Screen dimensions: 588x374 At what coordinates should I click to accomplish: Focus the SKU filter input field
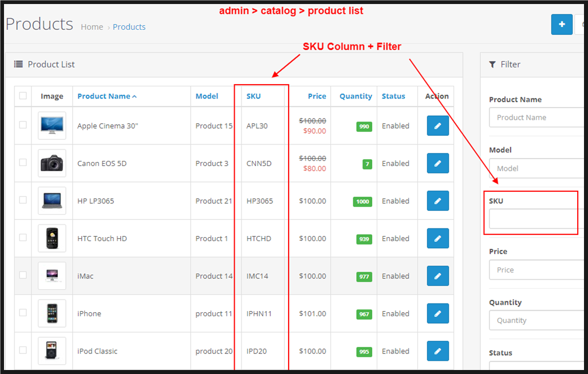pos(534,219)
